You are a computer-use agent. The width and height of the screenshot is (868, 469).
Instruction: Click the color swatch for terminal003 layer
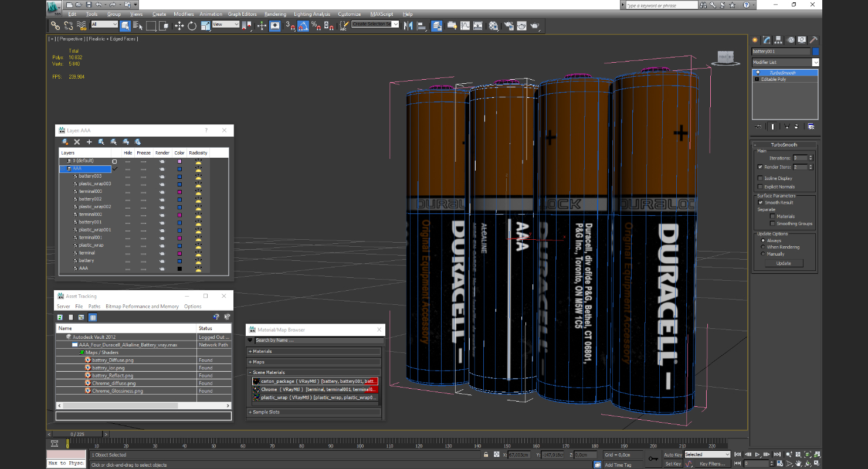pyautogui.click(x=179, y=192)
